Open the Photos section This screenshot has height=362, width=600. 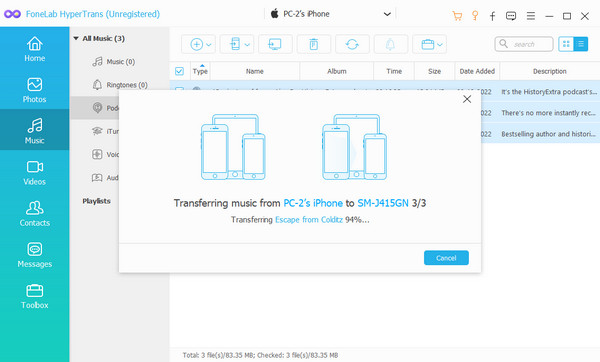pyautogui.click(x=34, y=90)
